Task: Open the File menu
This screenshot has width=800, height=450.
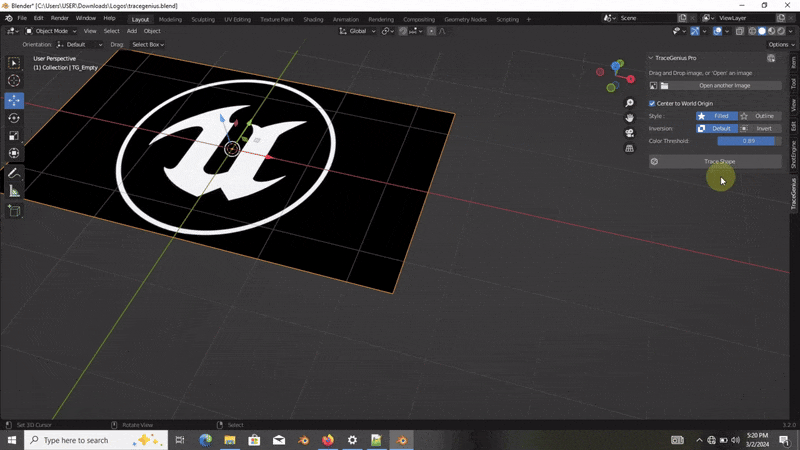Action: click(x=22, y=18)
